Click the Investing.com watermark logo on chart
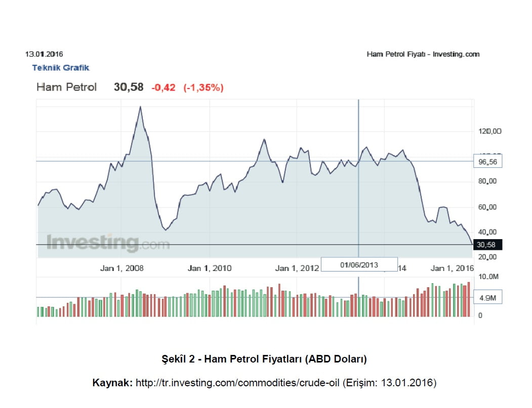Viewport: 532px width, 408px height. (x=108, y=243)
